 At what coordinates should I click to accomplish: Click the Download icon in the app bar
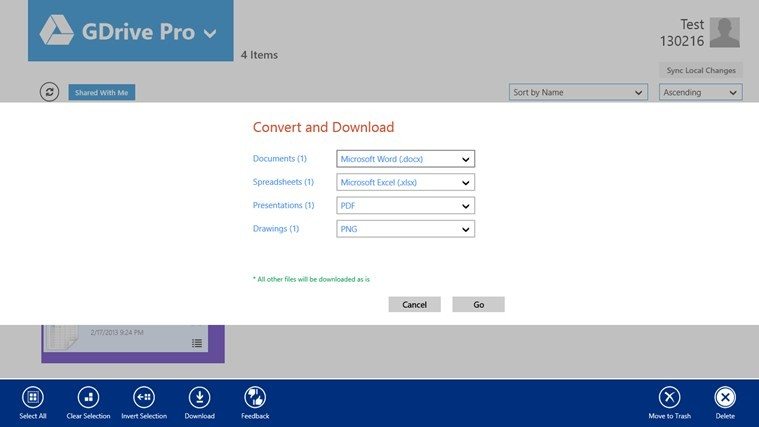click(x=199, y=397)
